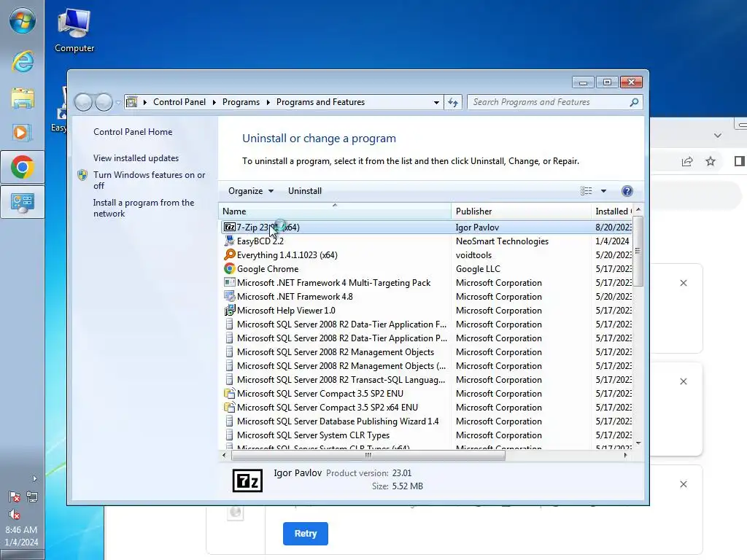Open Control Panel Home link
This screenshot has width=747, height=560.
click(x=133, y=132)
